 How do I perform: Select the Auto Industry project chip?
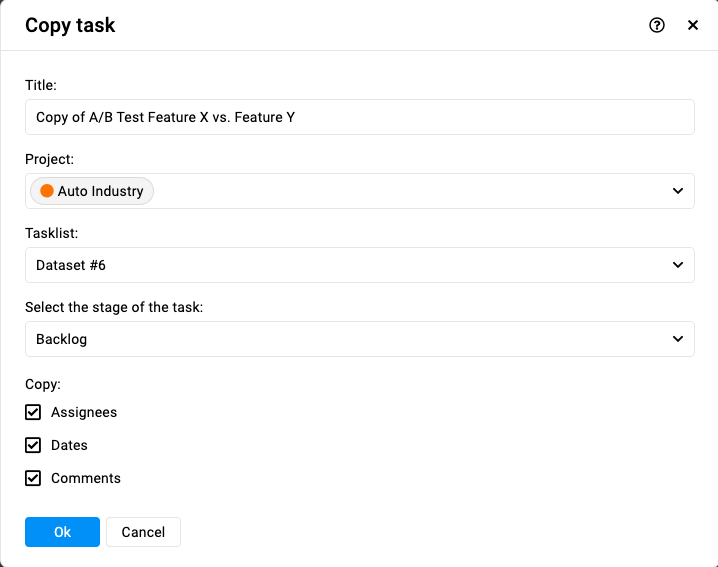92,191
